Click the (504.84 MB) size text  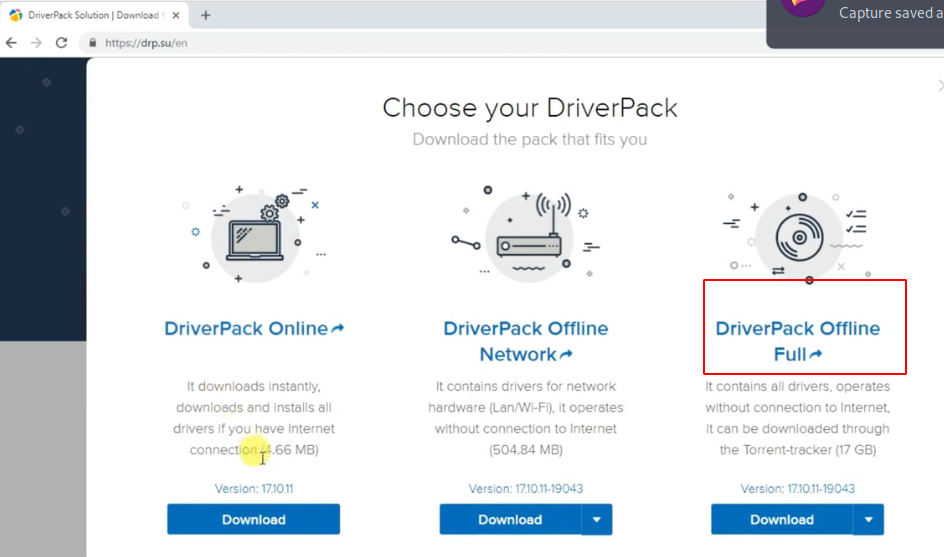click(x=526, y=450)
